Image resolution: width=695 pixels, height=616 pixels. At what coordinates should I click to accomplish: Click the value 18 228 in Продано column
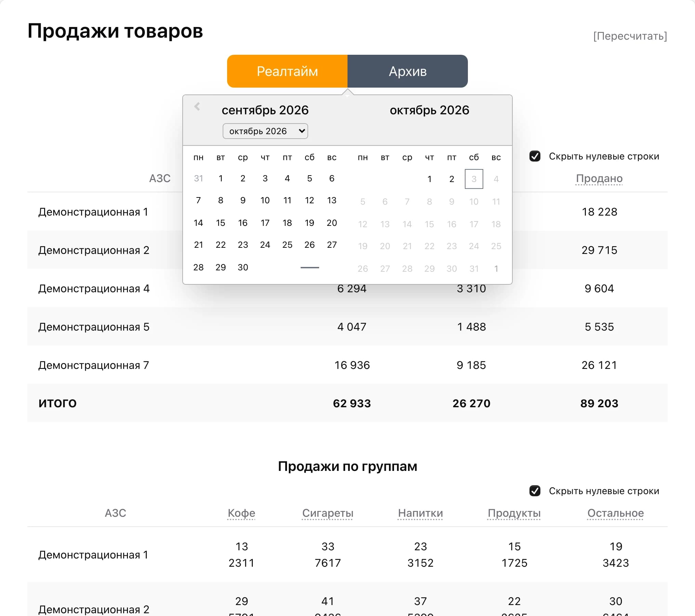pos(599,212)
